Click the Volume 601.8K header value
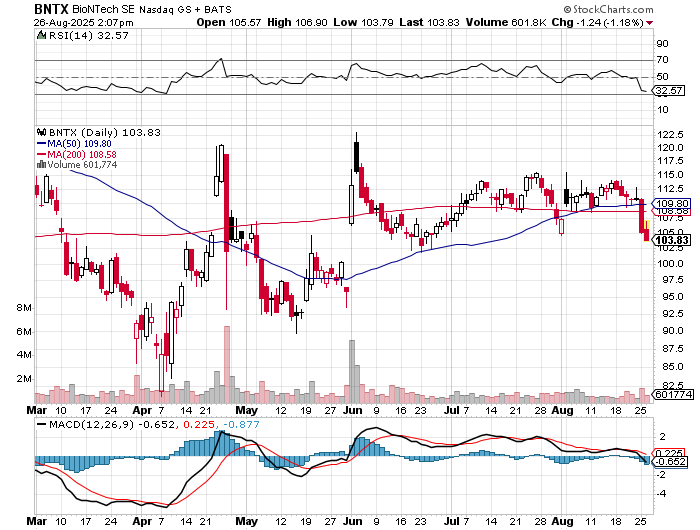Screen dimensions: 700x530 pyautogui.click(x=506, y=22)
